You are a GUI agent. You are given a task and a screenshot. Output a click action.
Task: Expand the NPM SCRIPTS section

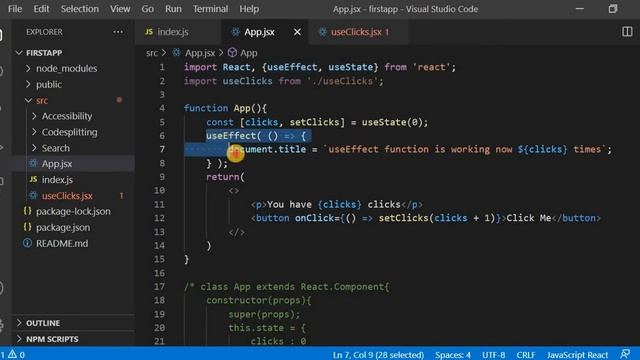(52, 339)
